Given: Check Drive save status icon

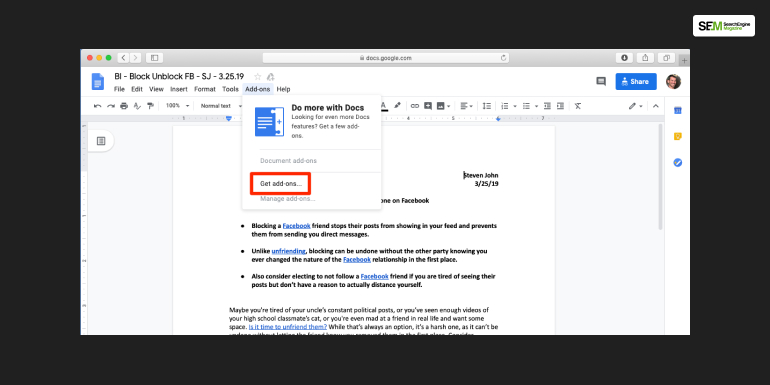Looking at the screenshot, I should tap(270, 77).
